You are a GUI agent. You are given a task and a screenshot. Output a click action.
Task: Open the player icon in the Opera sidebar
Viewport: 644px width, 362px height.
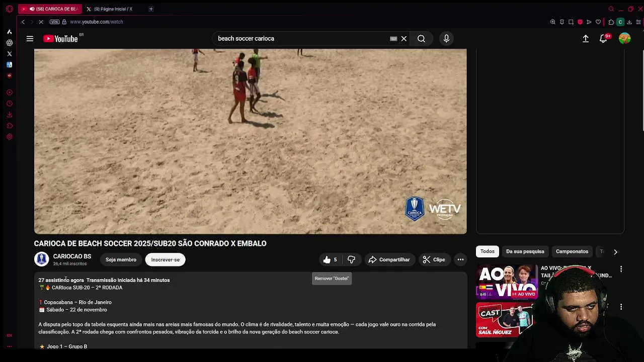pos(9,93)
